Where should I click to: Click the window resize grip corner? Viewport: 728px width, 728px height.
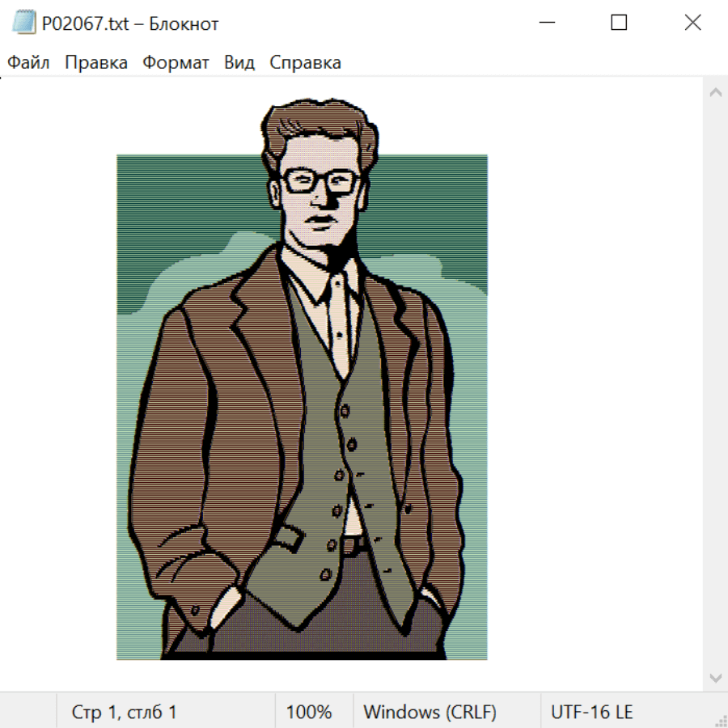[721, 721]
